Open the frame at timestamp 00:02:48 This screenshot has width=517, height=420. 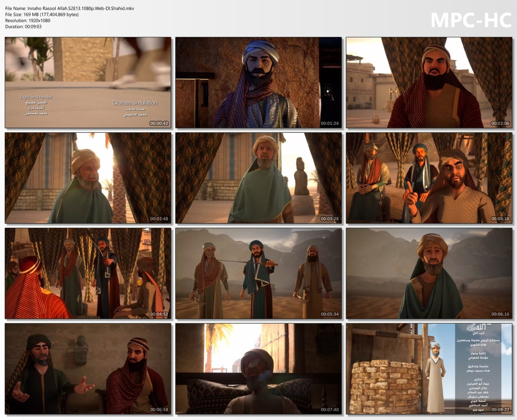[88, 178]
